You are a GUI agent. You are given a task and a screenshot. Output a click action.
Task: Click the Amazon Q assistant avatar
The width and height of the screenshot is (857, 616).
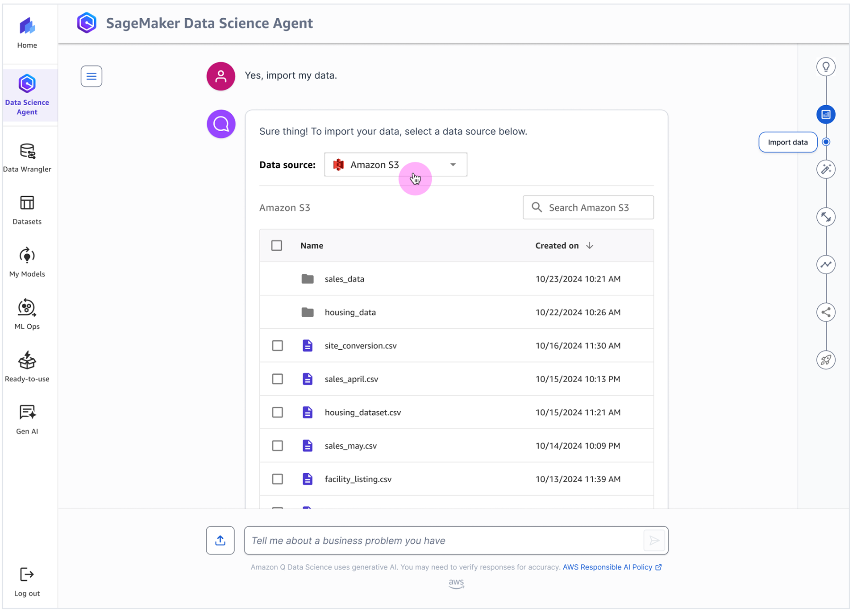click(x=221, y=124)
